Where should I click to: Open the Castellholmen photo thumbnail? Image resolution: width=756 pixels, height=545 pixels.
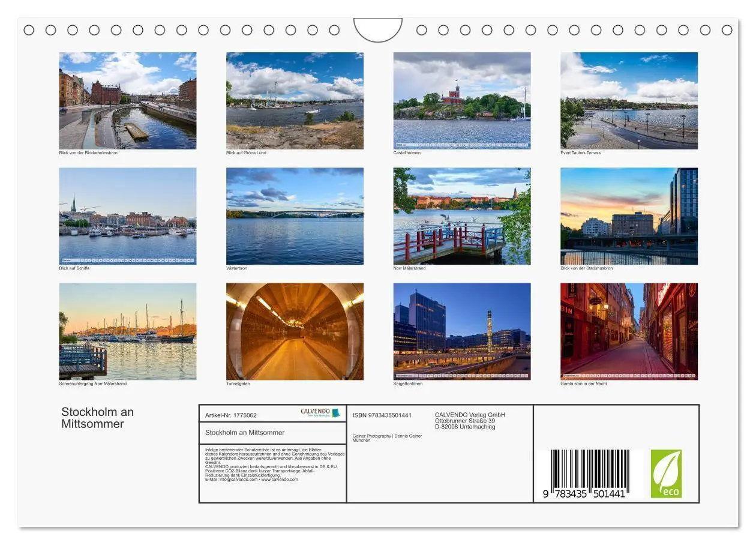coord(462,100)
